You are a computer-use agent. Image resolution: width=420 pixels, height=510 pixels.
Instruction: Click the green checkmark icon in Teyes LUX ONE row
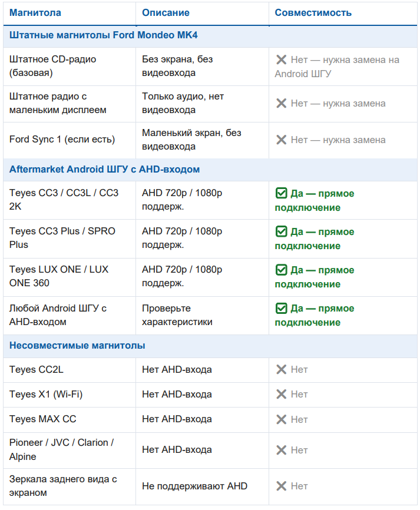tap(282, 270)
